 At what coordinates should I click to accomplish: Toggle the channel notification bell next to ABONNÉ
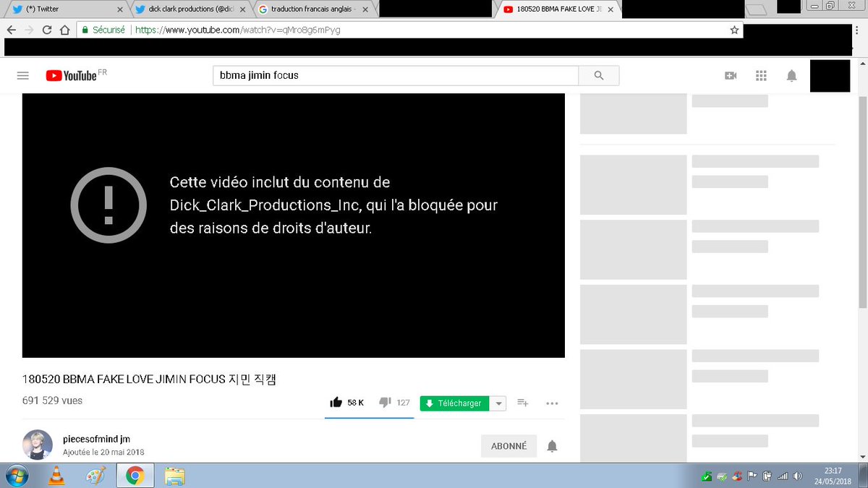tap(552, 446)
